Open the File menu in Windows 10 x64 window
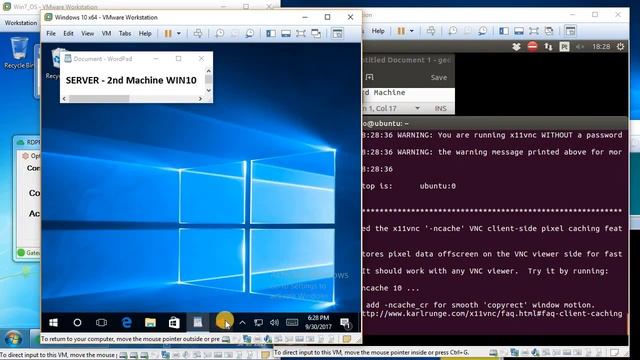 (x=51, y=33)
